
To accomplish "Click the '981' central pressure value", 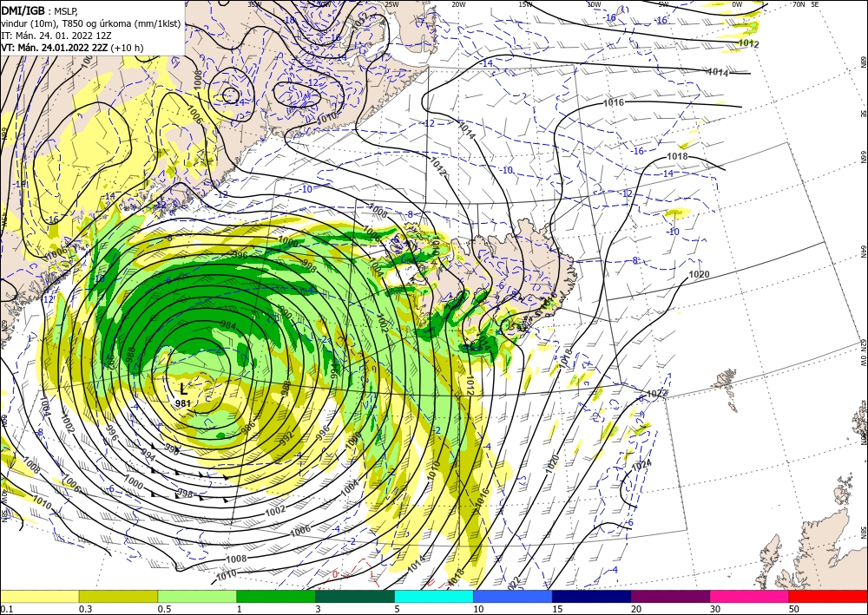I will click(x=183, y=403).
